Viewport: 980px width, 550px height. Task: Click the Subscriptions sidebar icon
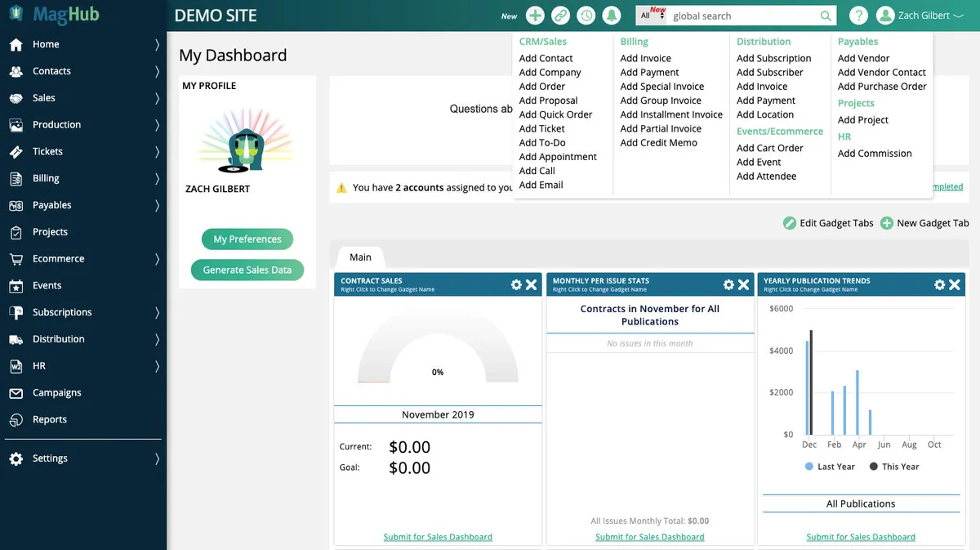point(16,312)
